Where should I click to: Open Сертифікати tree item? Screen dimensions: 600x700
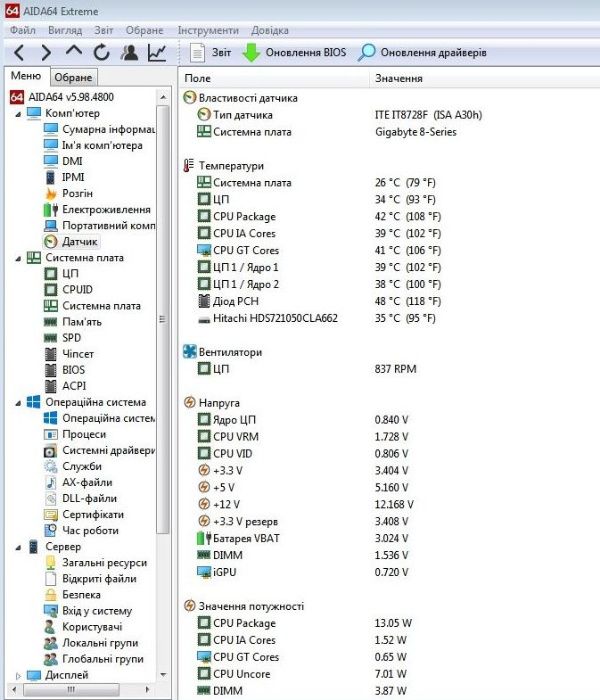point(84,515)
